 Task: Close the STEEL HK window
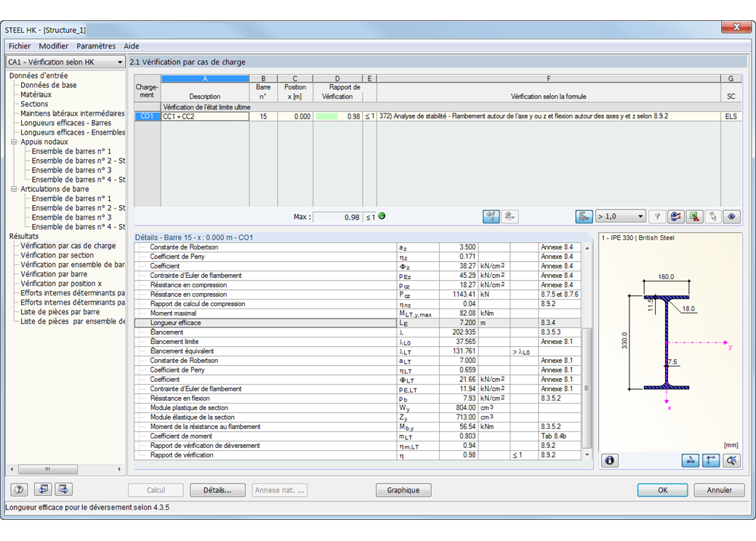coord(736,27)
